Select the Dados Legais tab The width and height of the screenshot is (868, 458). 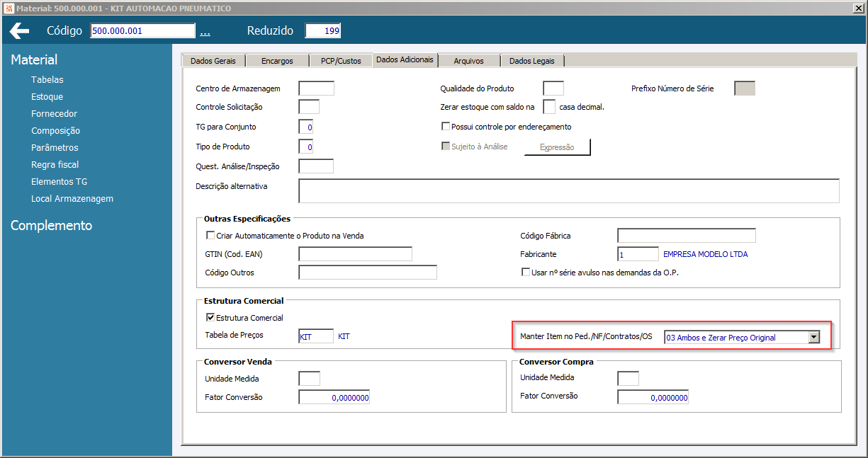532,61
